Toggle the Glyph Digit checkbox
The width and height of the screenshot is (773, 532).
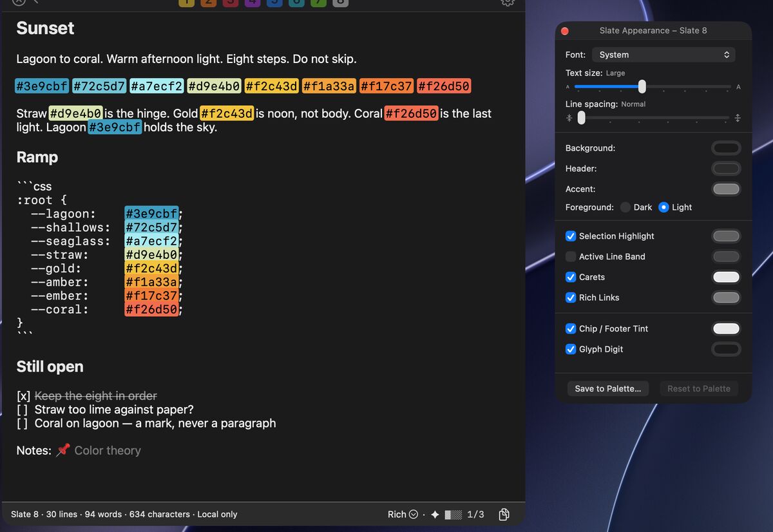pyautogui.click(x=571, y=349)
